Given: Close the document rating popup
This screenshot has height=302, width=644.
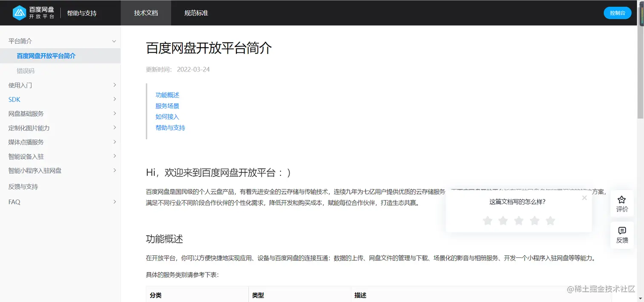Looking at the screenshot, I should 584,198.
